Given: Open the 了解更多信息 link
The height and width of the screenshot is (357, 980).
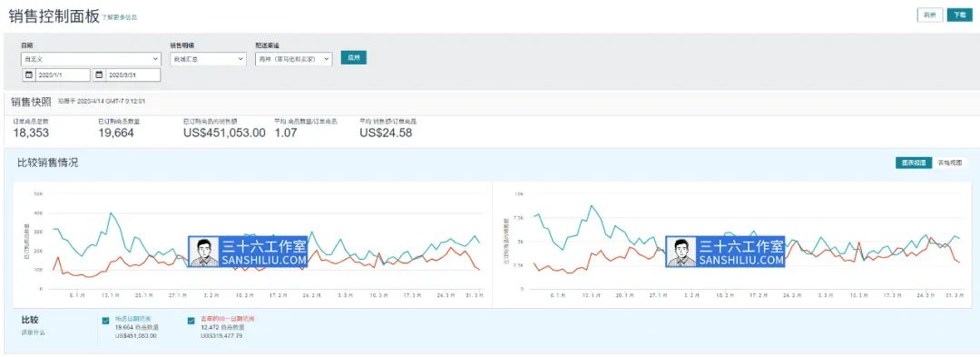Looking at the screenshot, I should click(x=120, y=17).
